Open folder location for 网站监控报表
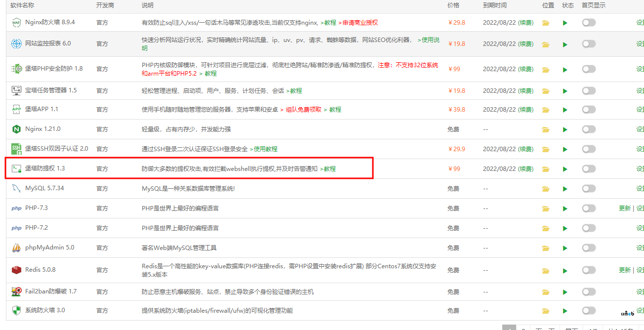 pos(546,44)
